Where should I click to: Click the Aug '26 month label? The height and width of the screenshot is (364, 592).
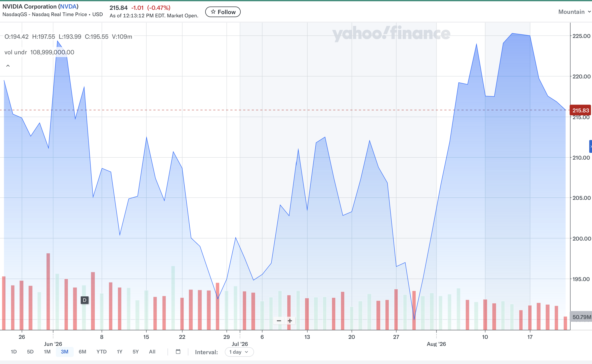[x=436, y=344]
